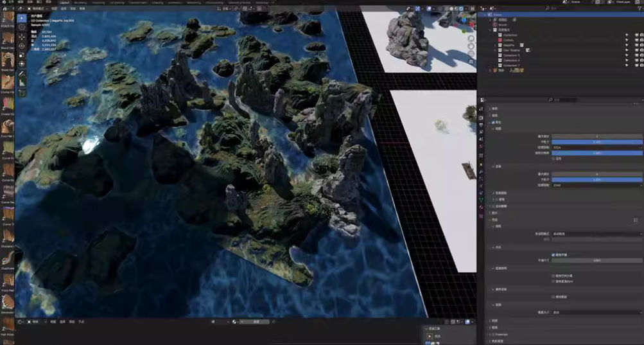Activate the Transform tool
Viewport: 644px width, 345px height.
[22, 64]
